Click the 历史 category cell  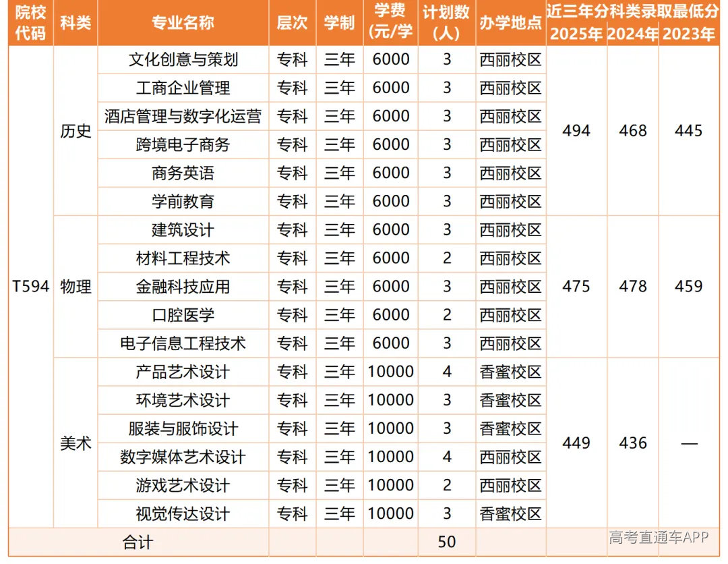[x=75, y=131]
